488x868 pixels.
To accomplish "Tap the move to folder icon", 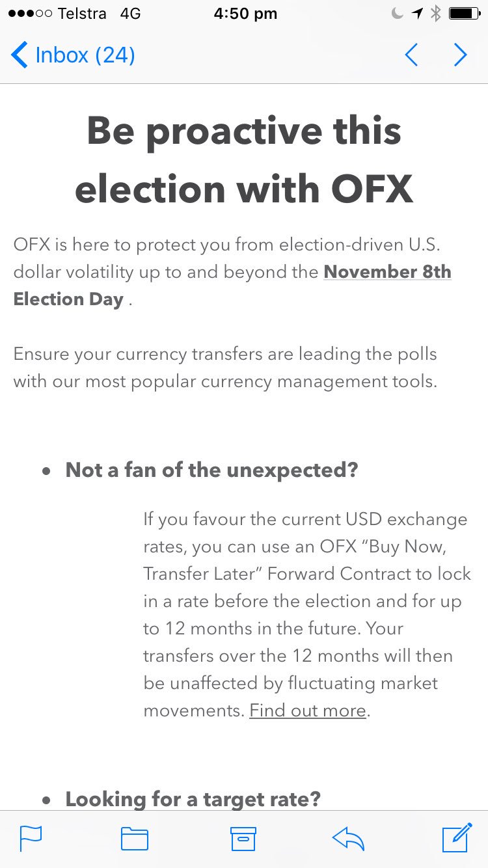I will point(135,839).
